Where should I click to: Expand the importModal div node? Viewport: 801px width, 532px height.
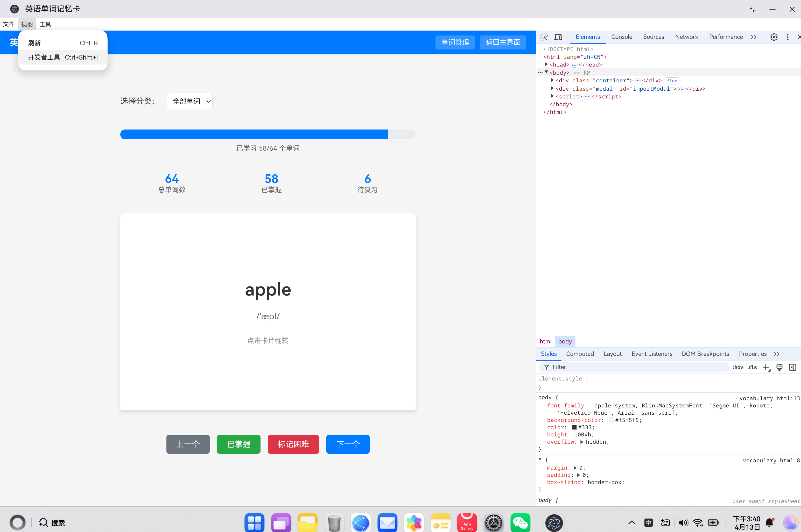(x=552, y=89)
